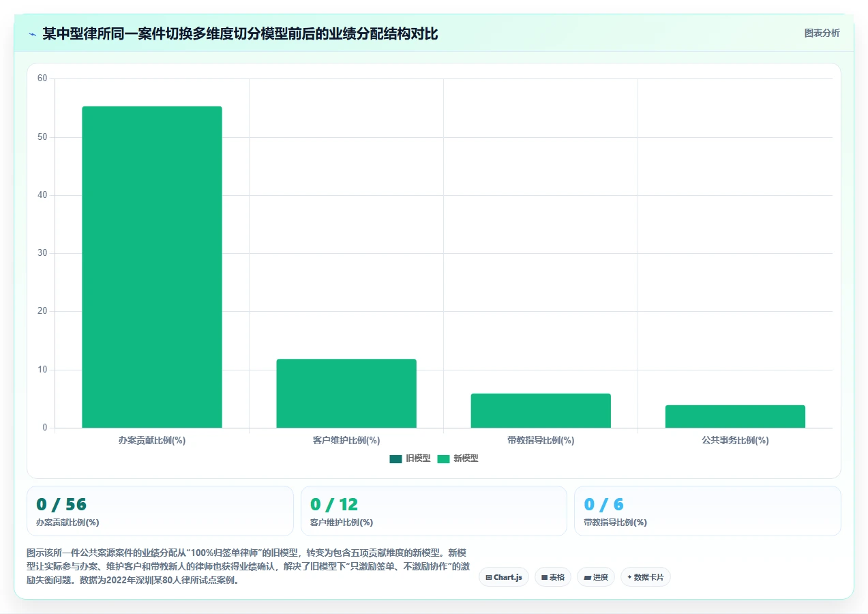Click the 0 / 56 办案贡献比例 data card
The width and height of the screenshot is (868, 614).
point(160,511)
